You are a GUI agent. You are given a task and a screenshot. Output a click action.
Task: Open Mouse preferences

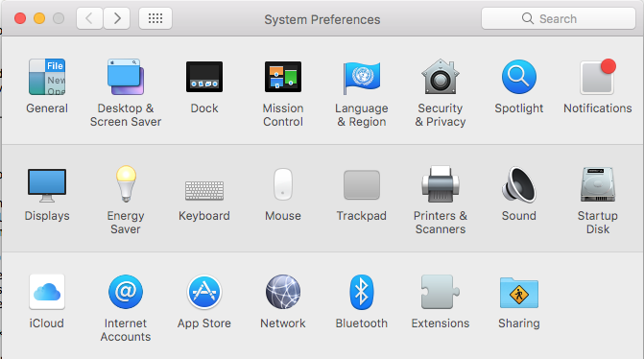click(x=283, y=184)
